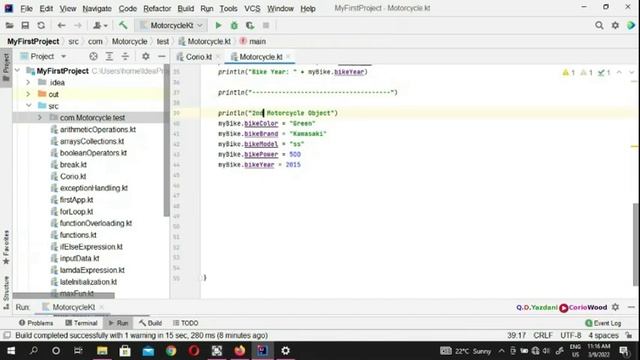
Task: Toggle the Favorites side tool window
Action: coord(6,248)
